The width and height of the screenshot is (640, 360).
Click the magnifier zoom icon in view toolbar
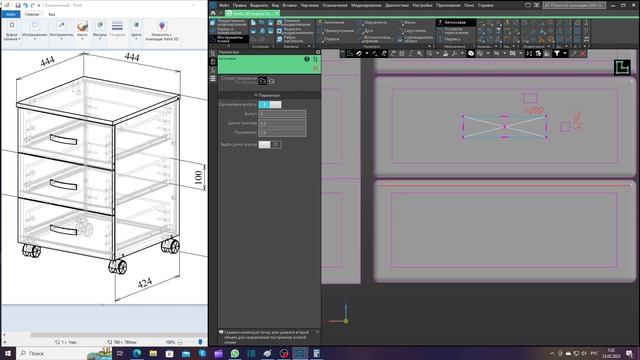point(429,53)
